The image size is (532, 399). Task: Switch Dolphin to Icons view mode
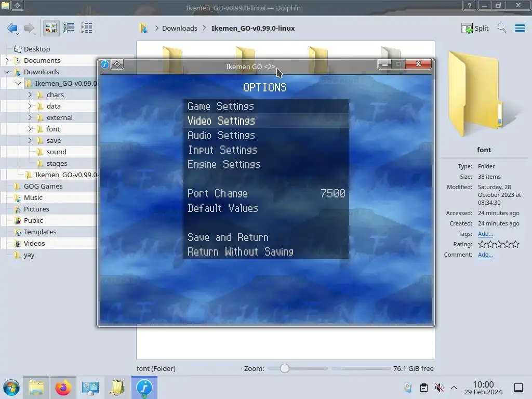[x=51, y=28]
